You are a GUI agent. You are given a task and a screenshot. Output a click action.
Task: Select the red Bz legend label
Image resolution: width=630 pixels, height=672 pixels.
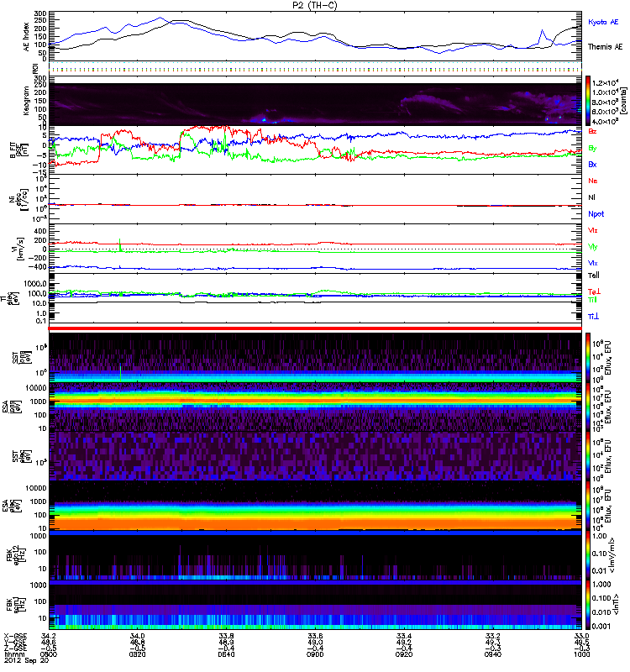[593, 132]
